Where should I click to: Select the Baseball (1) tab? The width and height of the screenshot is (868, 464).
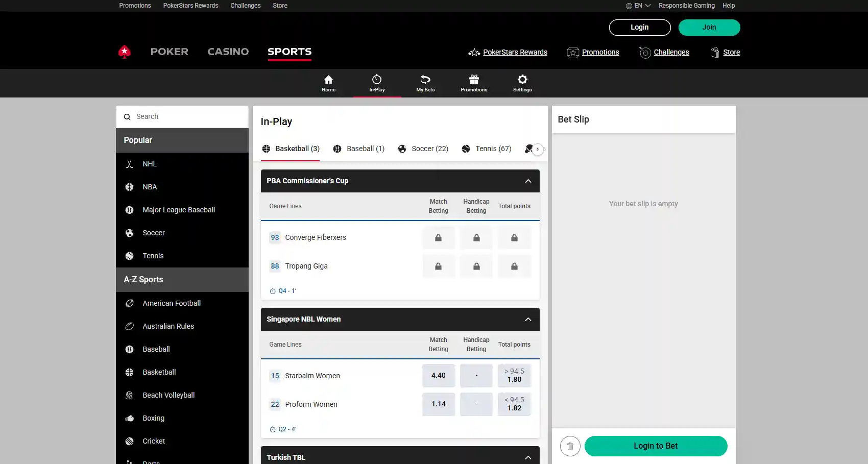point(359,149)
